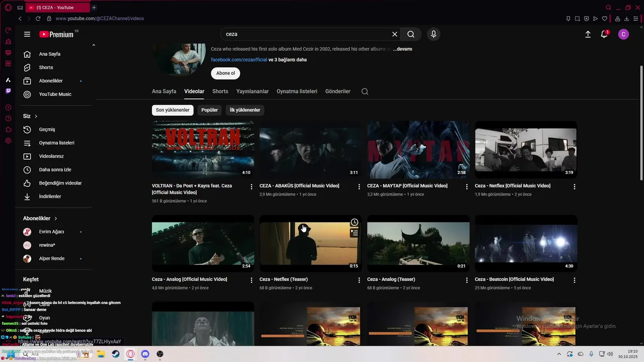Open the YouTube hamburger guide menu
This screenshot has height=362, width=644.
tap(27, 34)
